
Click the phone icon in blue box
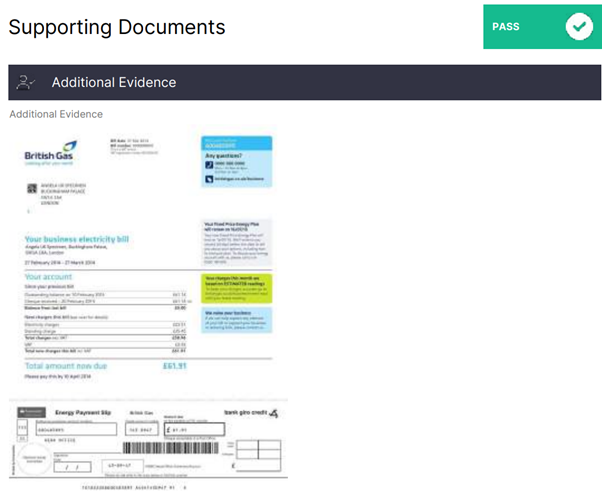click(209, 165)
